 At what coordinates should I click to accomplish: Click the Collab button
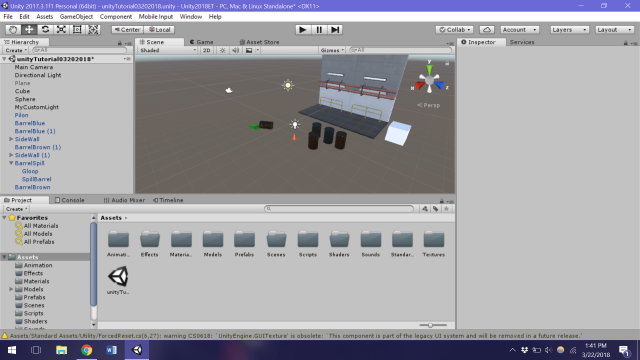[x=455, y=30]
